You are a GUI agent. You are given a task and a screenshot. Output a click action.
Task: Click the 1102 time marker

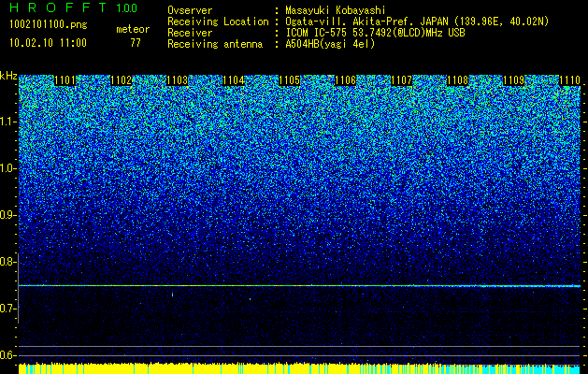click(x=122, y=80)
